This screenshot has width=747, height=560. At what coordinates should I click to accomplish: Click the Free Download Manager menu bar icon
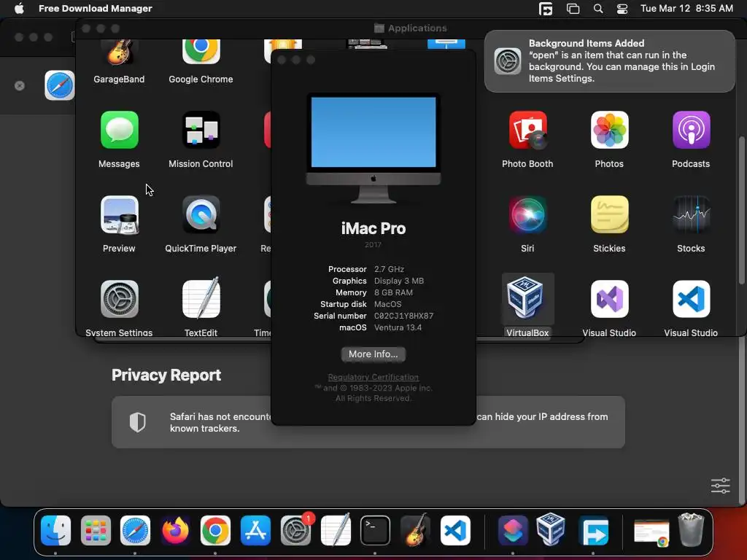point(546,9)
